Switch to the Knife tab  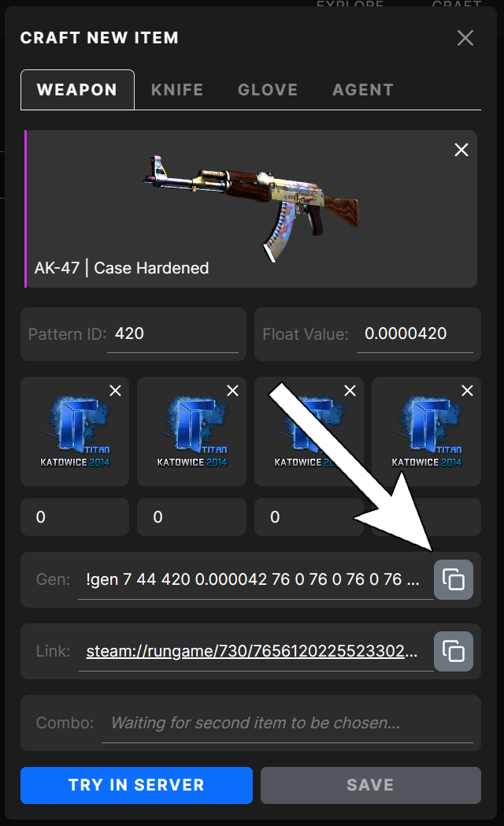coord(176,90)
